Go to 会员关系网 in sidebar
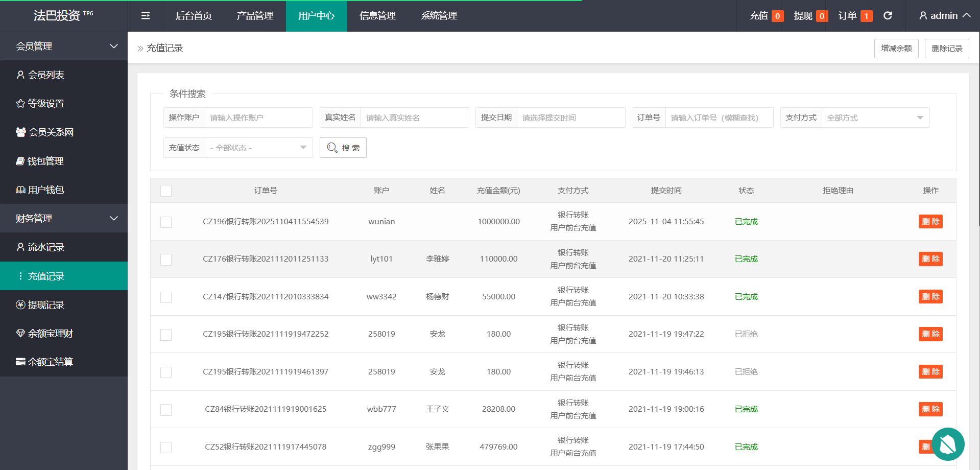The width and height of the screenshot is (980, 470). tap(51, 132)
